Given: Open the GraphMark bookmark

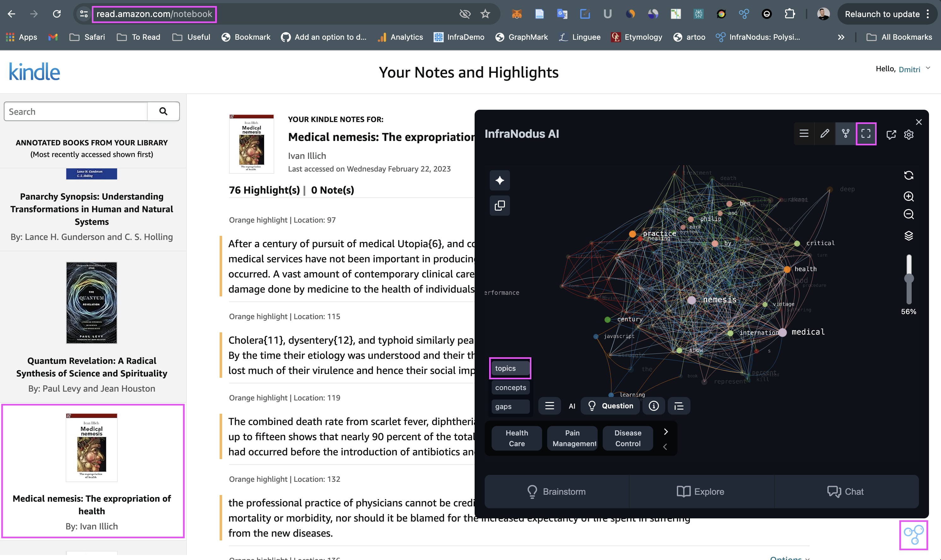Looking at the screenshot, I should tap(522, 37).
